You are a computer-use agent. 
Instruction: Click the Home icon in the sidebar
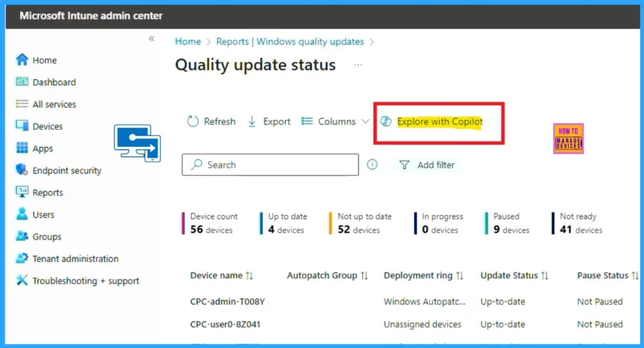[22, 60]
